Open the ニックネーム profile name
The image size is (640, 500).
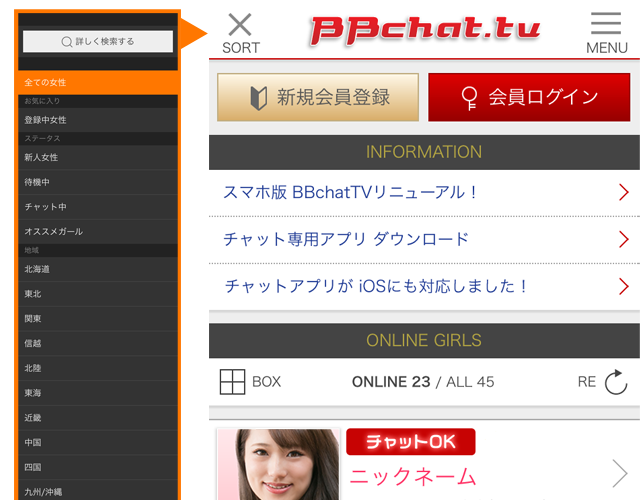413,477
